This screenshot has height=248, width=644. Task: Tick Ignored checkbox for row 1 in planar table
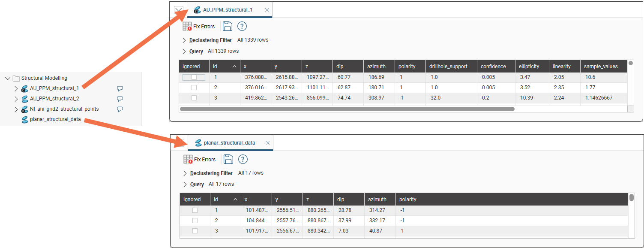point(195,210)
